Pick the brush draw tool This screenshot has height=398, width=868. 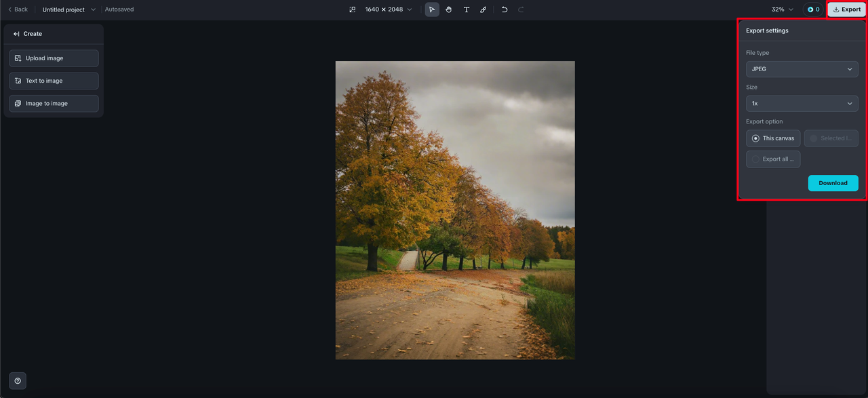pyautogui.click(x=483, y=9)
